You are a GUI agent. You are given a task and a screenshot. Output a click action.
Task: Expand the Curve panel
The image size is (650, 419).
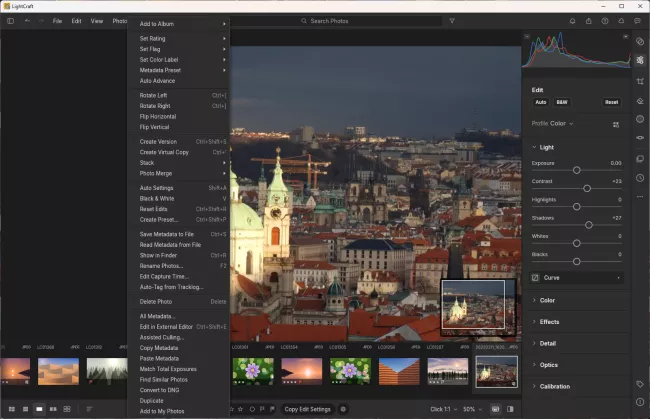point(577,278)
